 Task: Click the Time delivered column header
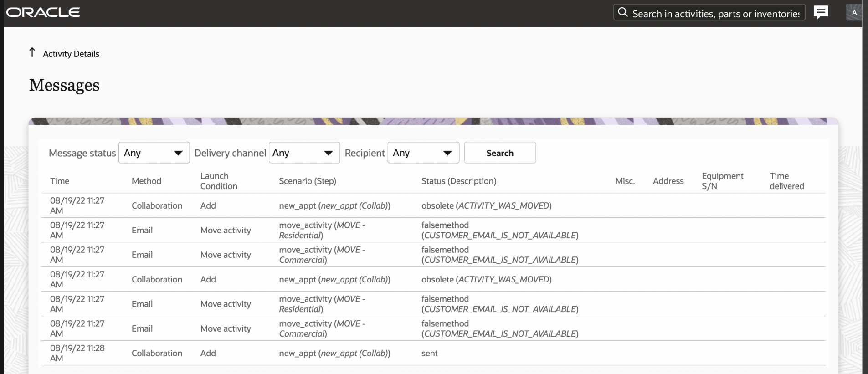pos(786,181)
